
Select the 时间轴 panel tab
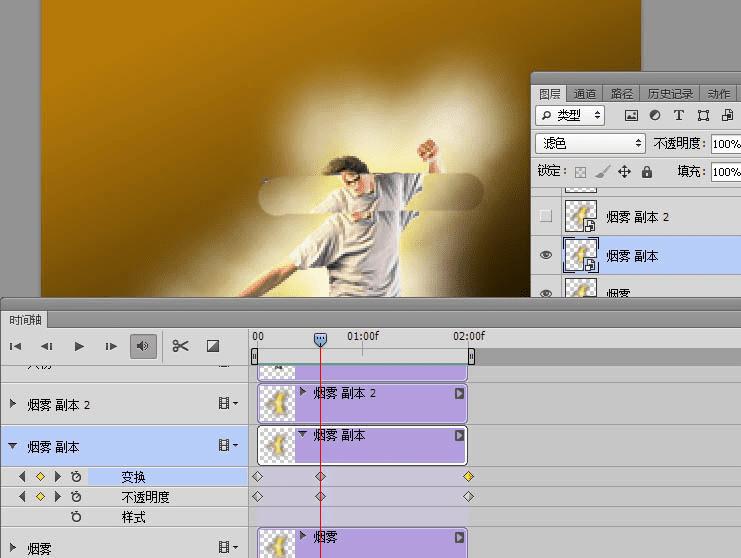(25, 320)
